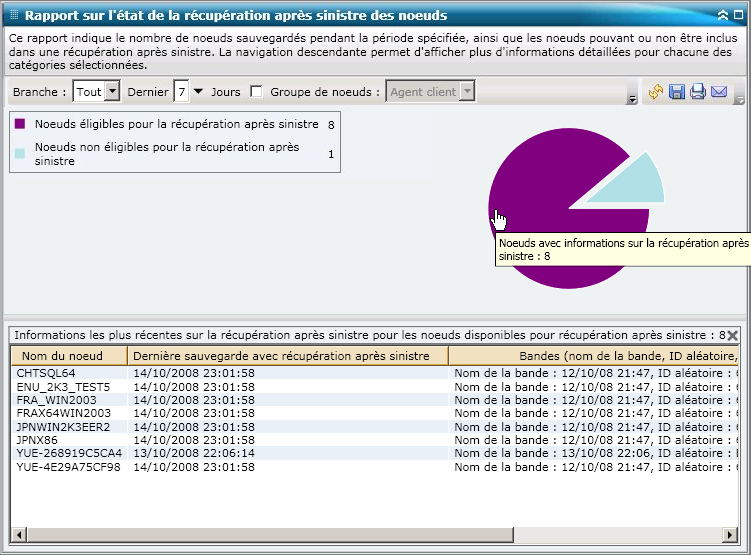
Task: Click the light blue non-eligible pie slice
Action: point(635,184)
